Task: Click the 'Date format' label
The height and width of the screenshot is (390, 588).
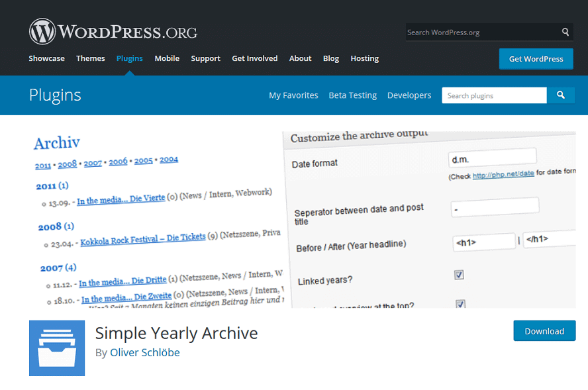Action: coord(315,164)
